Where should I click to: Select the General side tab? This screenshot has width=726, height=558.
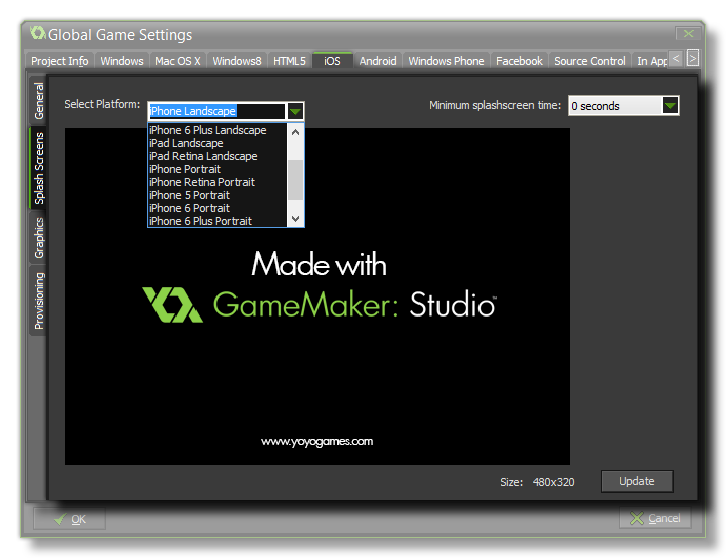pos(39,101)
